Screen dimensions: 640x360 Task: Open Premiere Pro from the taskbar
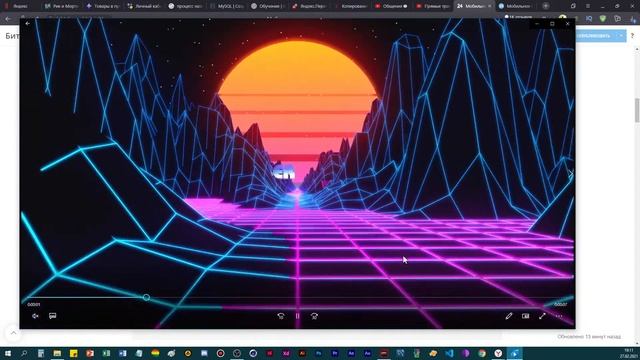pyautogui.click(x=335, y=353)
